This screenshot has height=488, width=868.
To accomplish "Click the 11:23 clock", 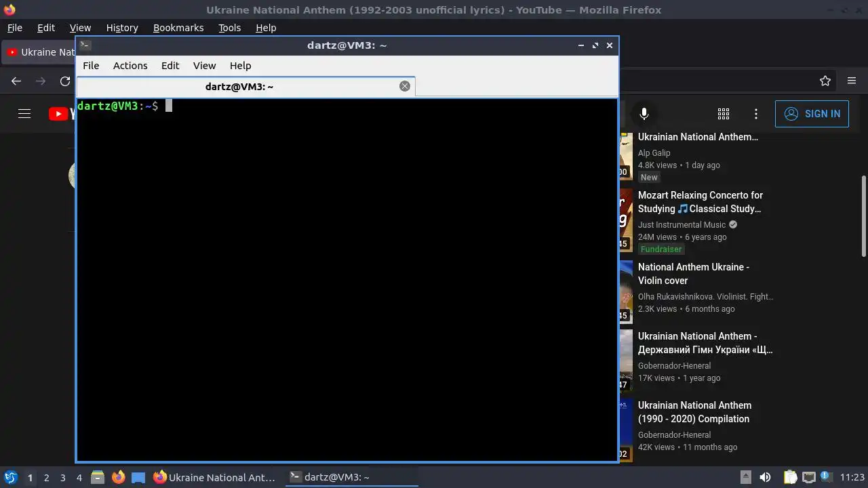I will coord(852,477).
